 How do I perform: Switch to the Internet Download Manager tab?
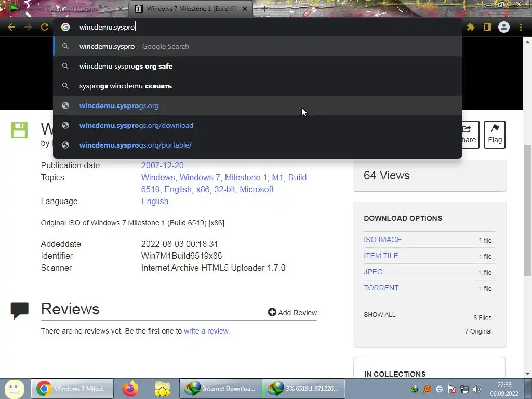[64, 9]
